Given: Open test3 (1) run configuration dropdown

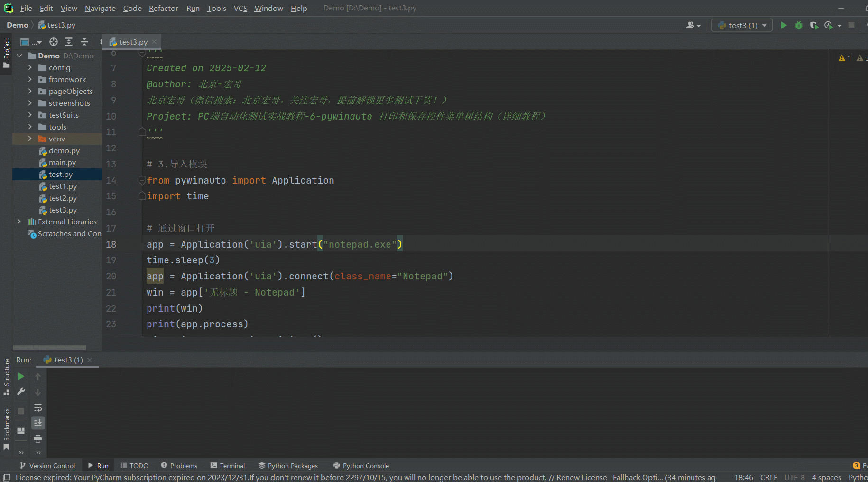Looking at the screenshot, I should pyautogui.click(x=742, y=25).
